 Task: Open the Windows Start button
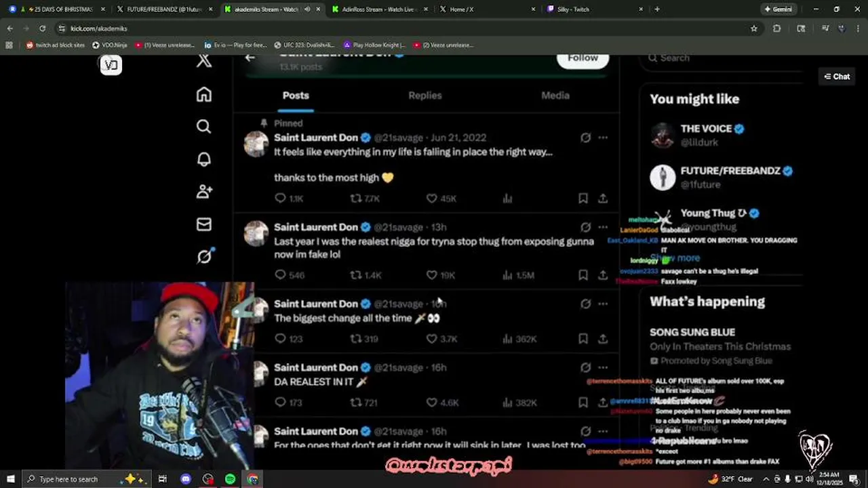tap(10, 479)
